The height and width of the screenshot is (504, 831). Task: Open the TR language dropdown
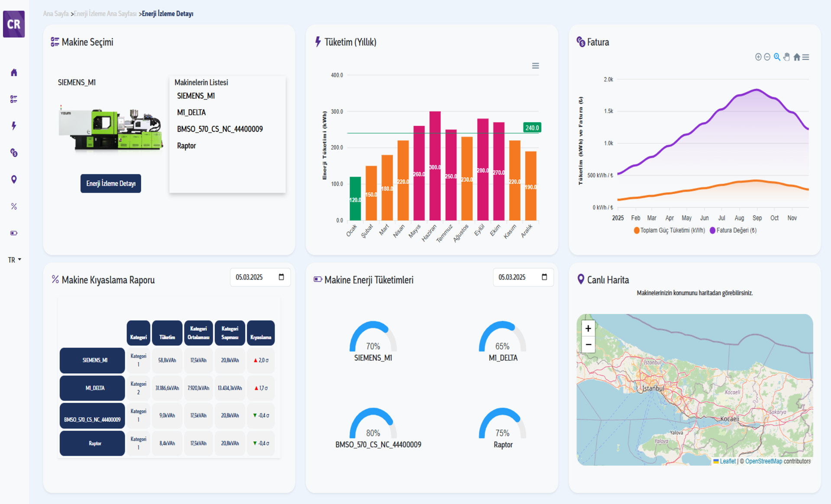pyautogui.click(x=14, y=260)
